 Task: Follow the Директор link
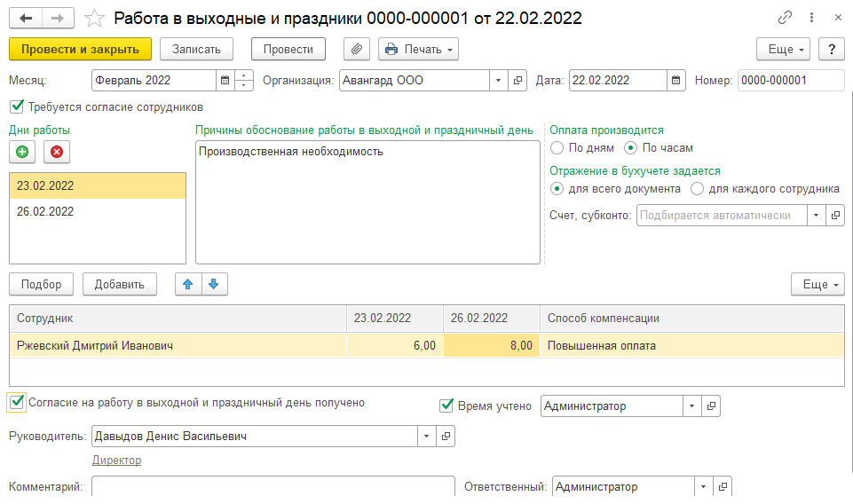tap(116, 460)
